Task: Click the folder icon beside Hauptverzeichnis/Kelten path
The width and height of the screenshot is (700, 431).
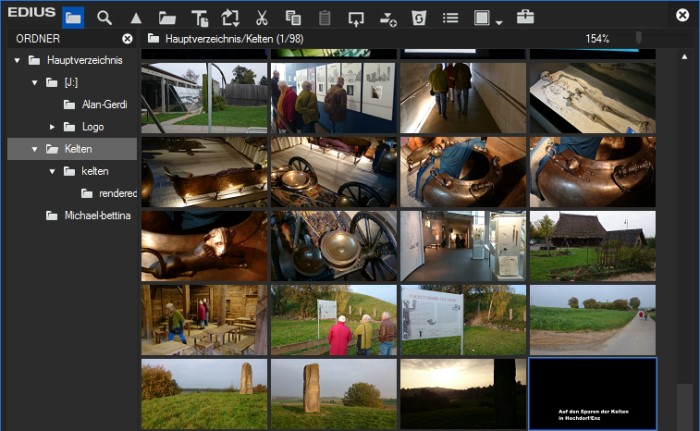Action: point(154,38)
